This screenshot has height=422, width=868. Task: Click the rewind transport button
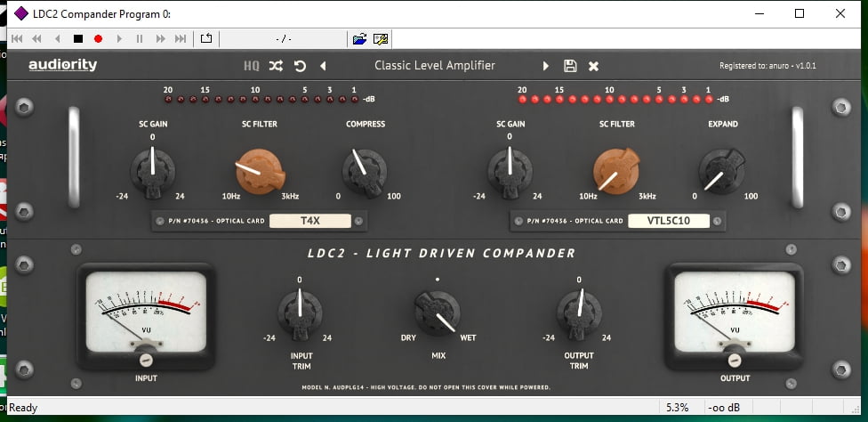[36, 39]
